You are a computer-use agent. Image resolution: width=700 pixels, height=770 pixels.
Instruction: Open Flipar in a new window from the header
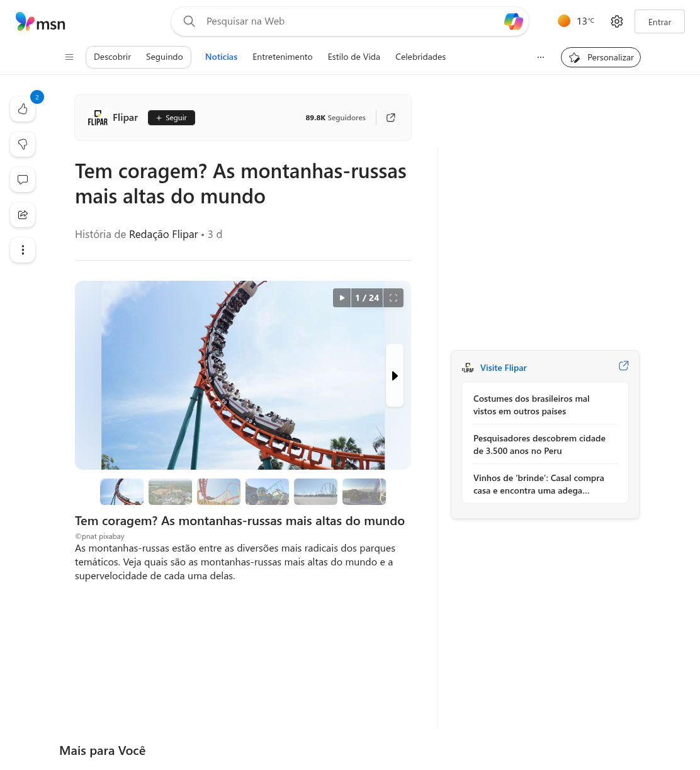coord(391,118)
